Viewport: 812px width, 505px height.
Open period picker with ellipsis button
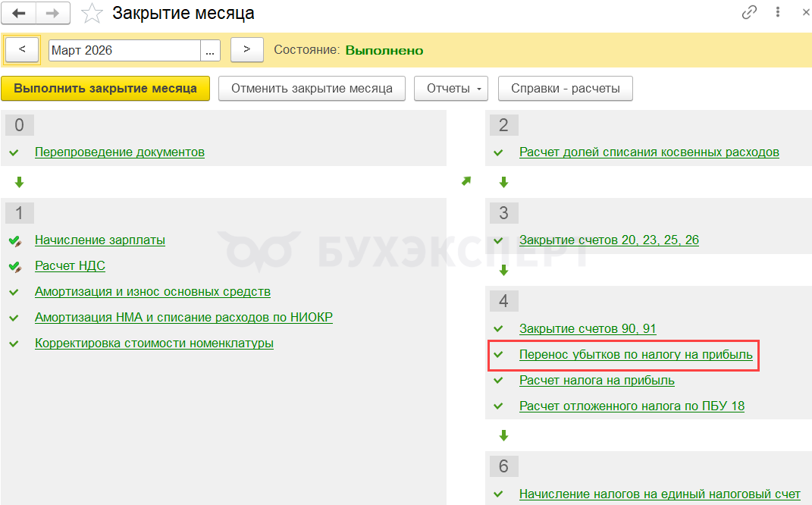click(210, 51)
